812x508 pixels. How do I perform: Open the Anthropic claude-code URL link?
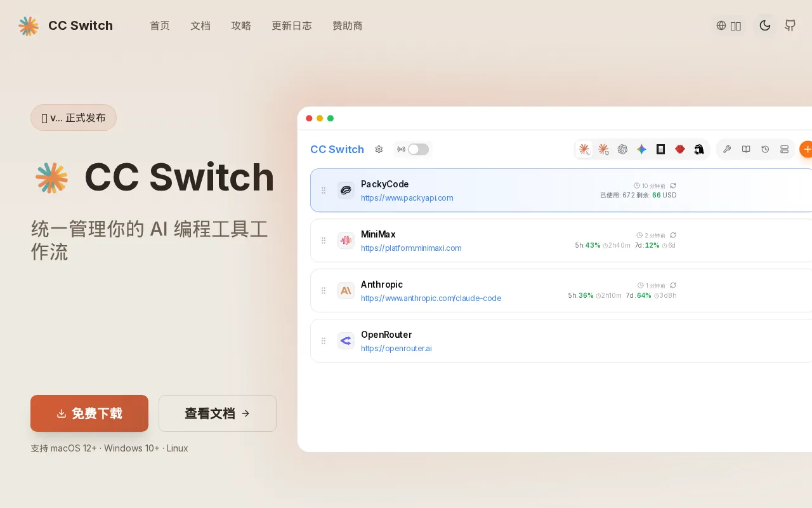[431, 298]
